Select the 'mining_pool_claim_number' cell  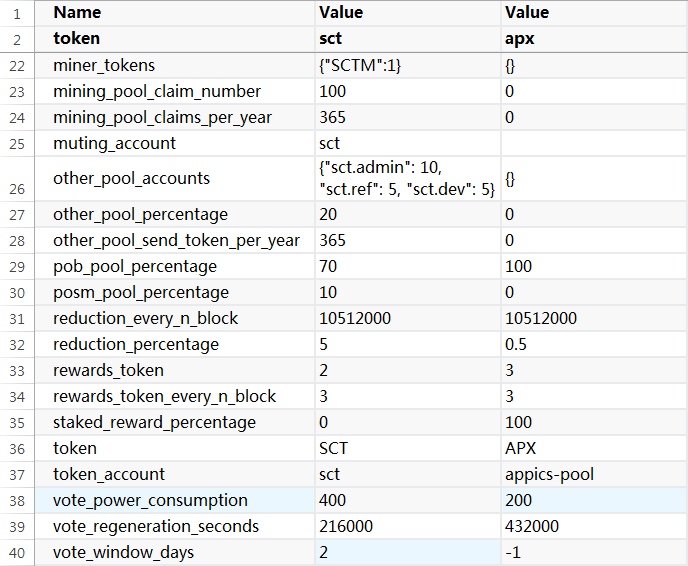pos(175,92)
